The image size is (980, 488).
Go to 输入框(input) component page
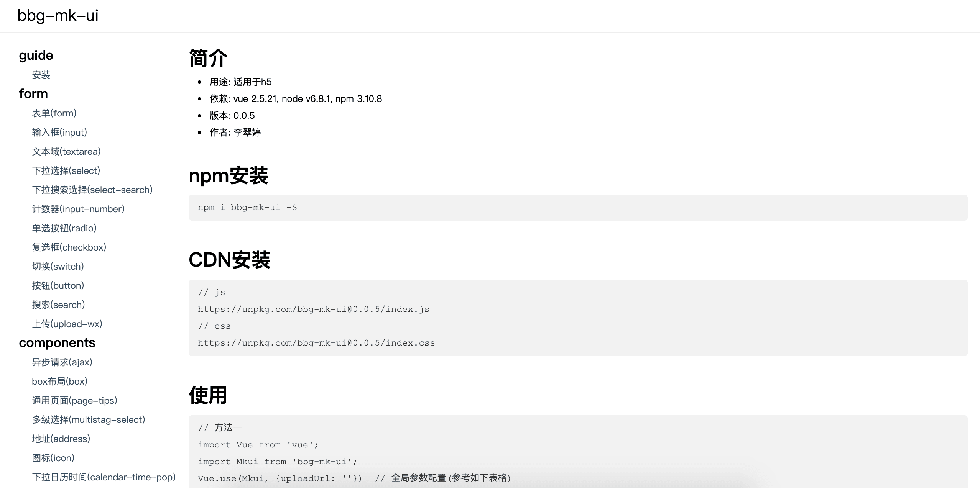click(59, 132)
